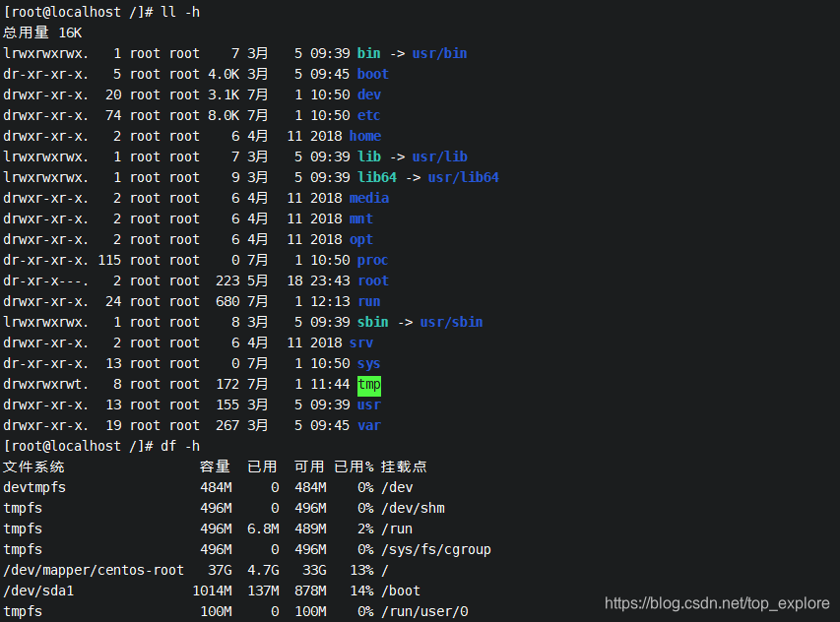Select the 'boot' directory name
This screenshot has height=622, width=840.
(373, 74)
